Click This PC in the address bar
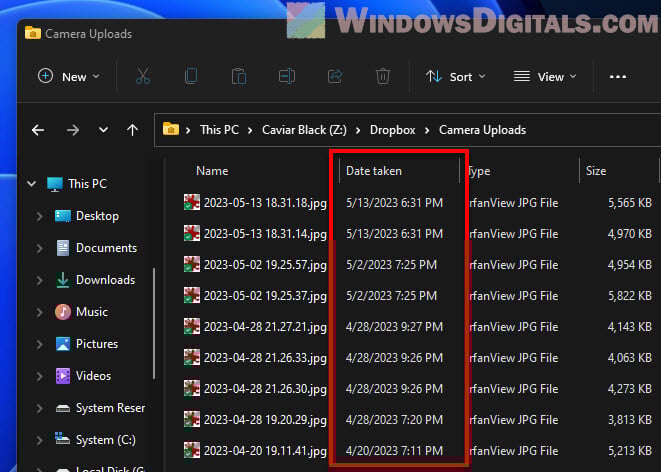Viewport: 661px width, 472px height. [x=219, y=130]
